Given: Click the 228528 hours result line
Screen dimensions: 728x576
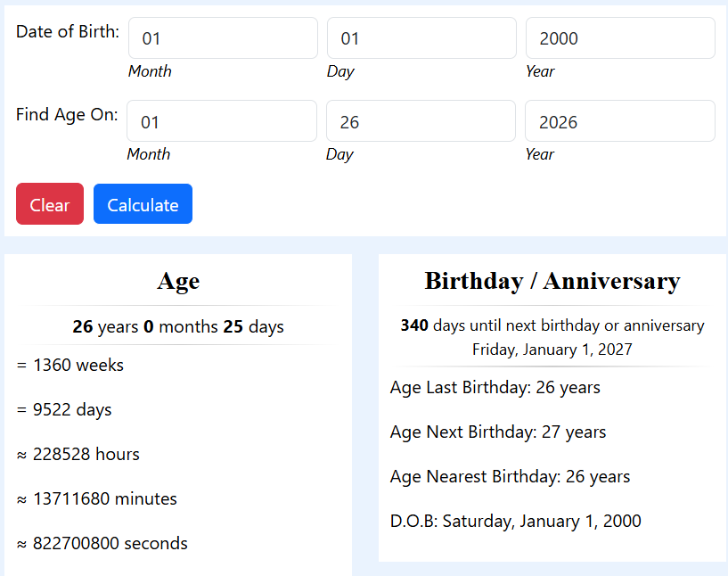Looking at the screenshot, I should pos(86,454).
